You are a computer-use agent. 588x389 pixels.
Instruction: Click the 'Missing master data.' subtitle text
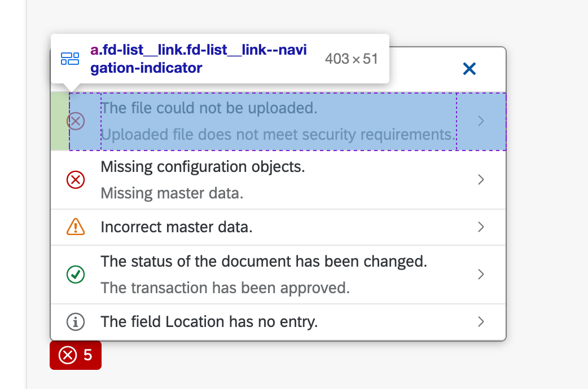point(172,193)
